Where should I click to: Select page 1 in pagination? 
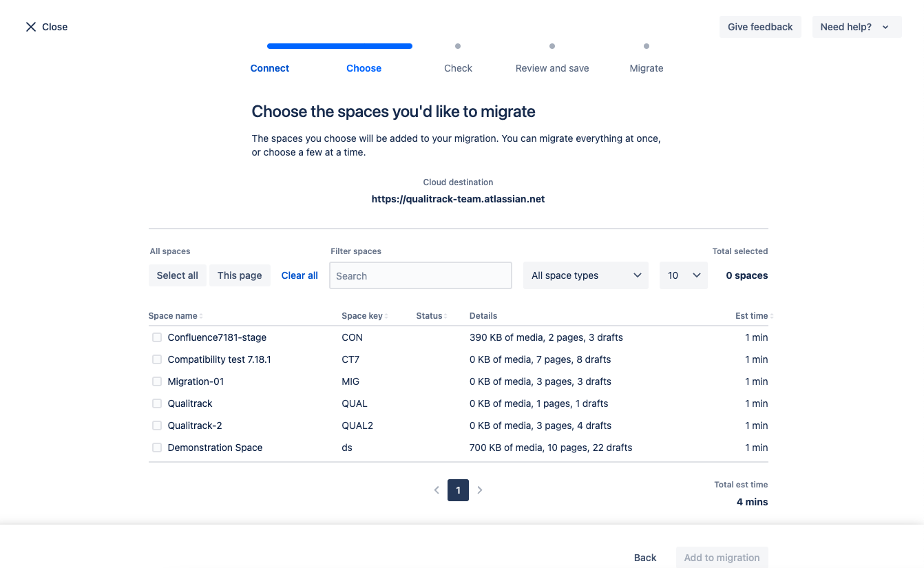point(458,490)
